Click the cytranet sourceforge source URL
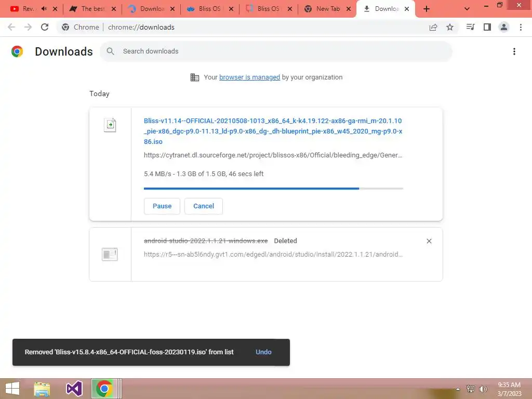The width and height of the screenshot is (532, 399). pos(273,155)
